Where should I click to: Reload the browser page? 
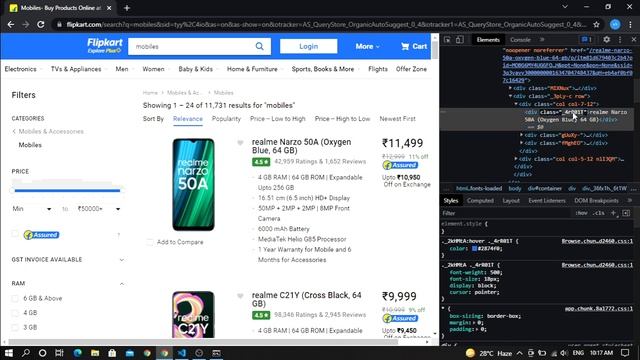tap(41, 24)
